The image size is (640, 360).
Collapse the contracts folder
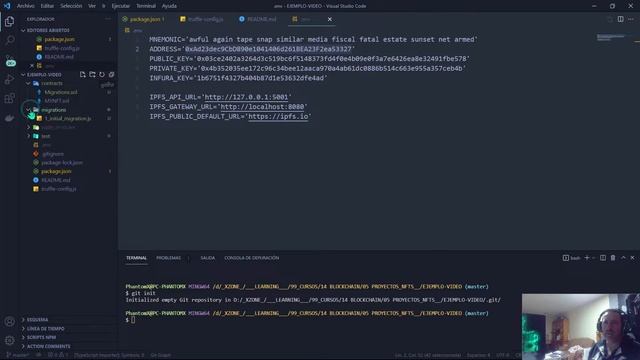point(28,83)
